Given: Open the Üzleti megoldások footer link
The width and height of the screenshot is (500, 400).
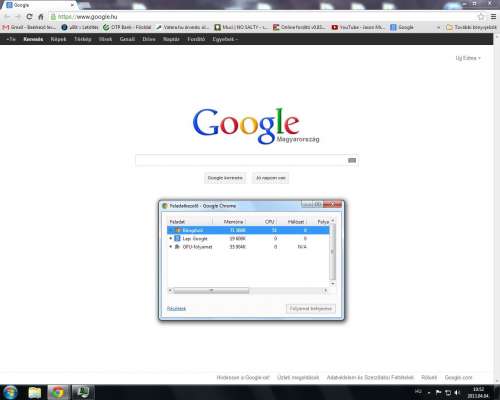Looking at the screenshot, I should pos(298,377).
